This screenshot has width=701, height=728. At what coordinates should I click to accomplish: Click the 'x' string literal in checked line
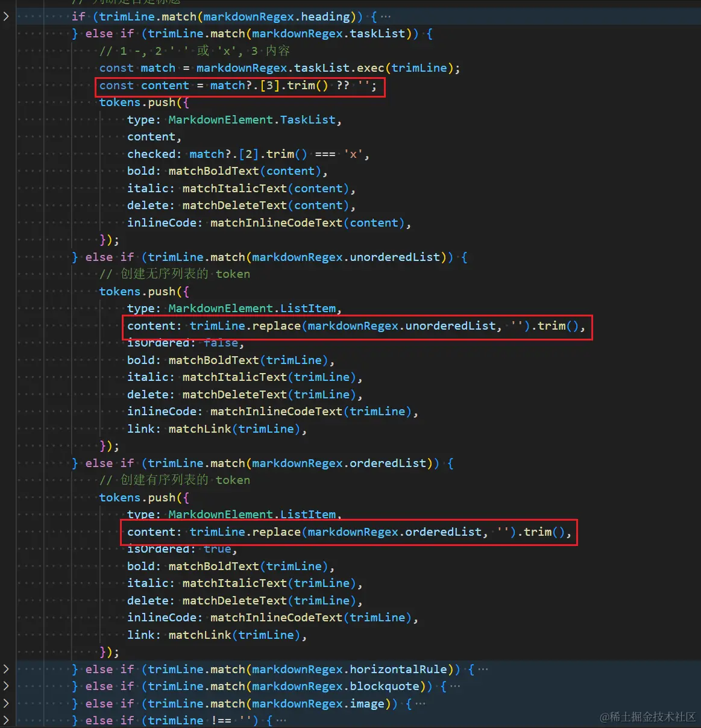[354, 154]
